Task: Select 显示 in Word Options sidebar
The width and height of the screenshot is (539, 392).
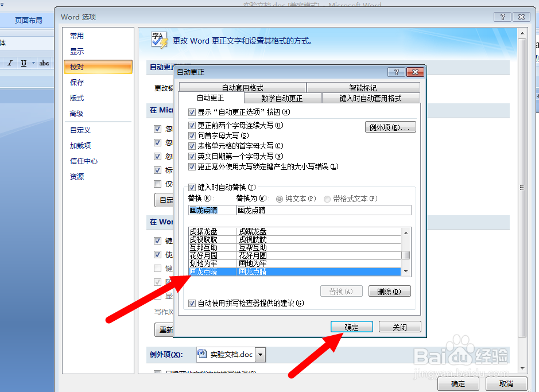Action: (77, 52)
